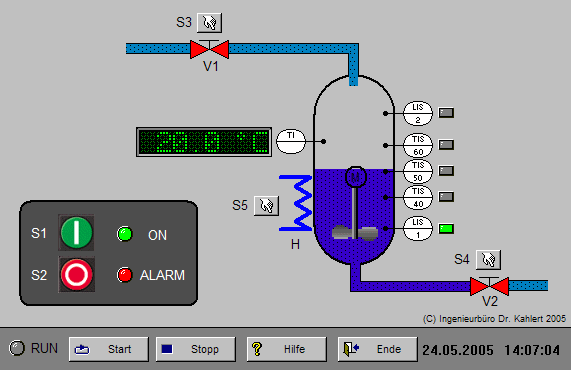Open Hilfe help button

pos(287,349)
